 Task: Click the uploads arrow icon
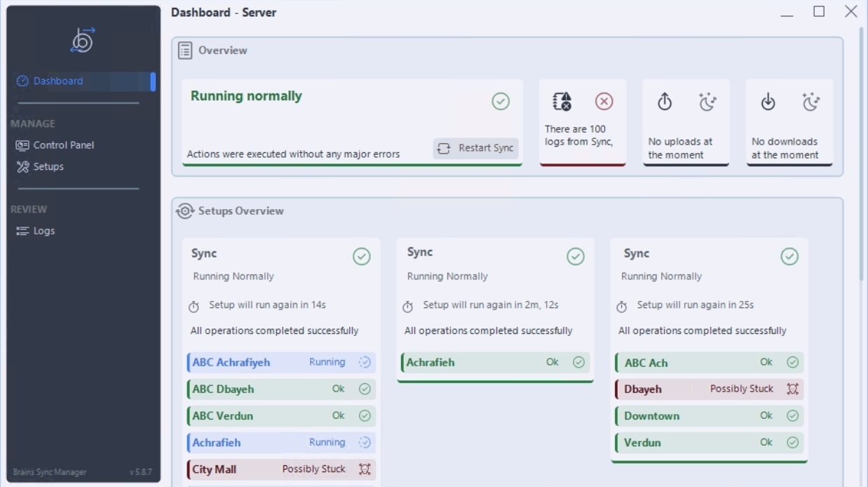coord(665,102)
